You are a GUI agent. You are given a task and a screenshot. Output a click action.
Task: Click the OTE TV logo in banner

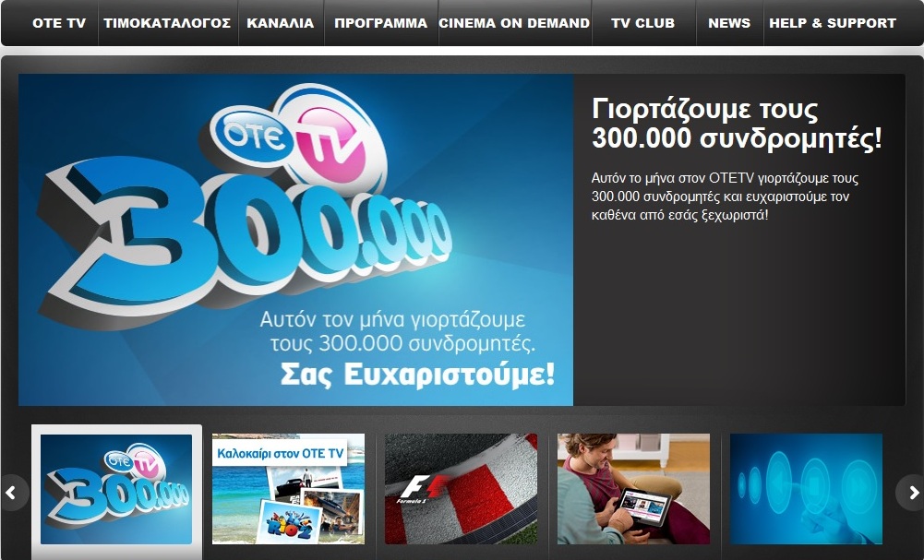click(299, 138)
